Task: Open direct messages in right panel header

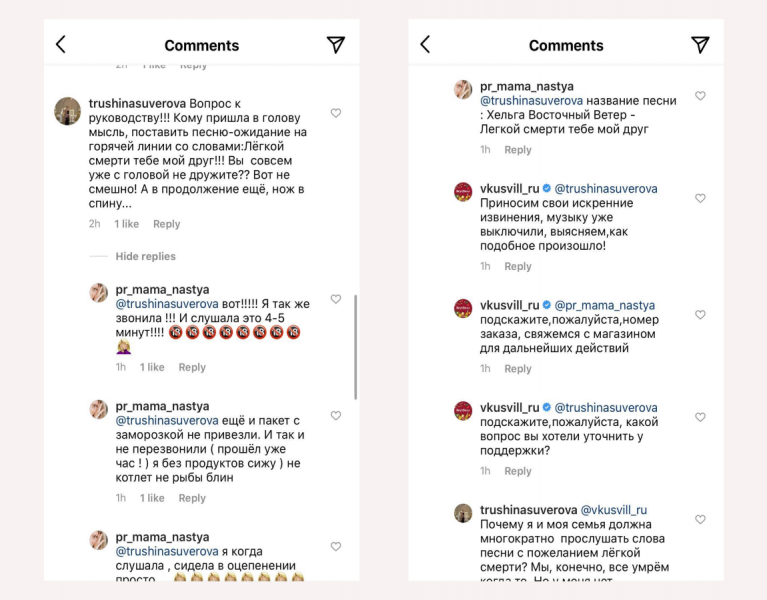Action: [700, 45]
